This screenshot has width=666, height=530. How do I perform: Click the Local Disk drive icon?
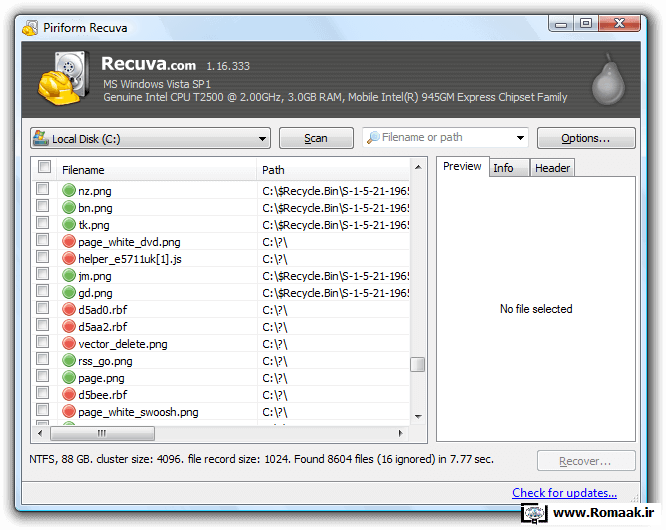click(x=41, y=138)
